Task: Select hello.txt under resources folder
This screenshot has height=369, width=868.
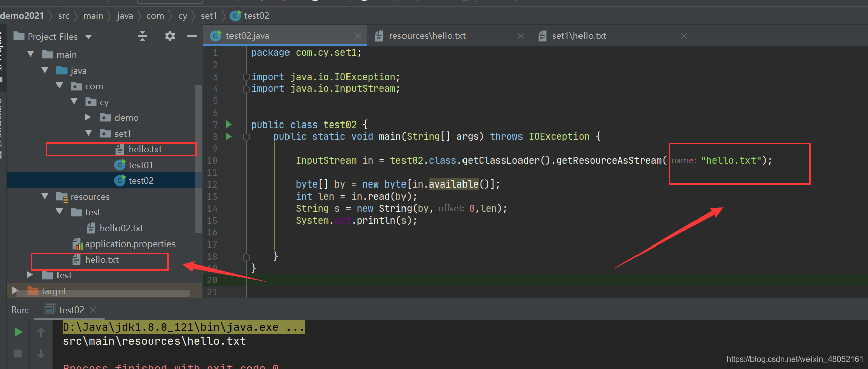Action: [x=95, y=260]
